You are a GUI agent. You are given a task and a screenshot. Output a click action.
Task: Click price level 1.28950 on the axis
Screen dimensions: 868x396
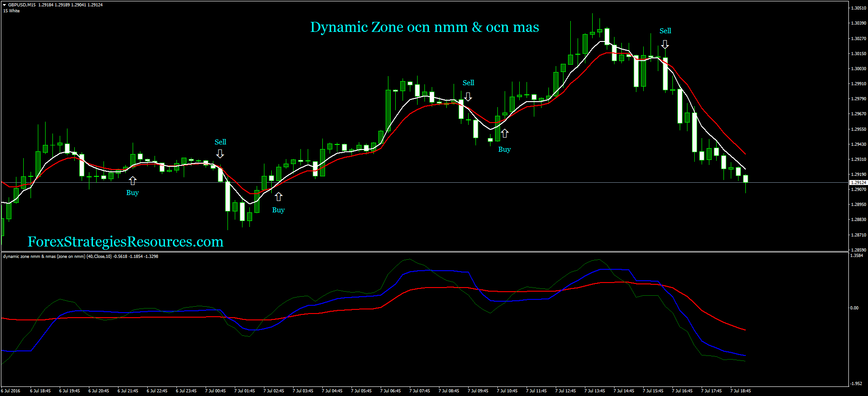coord(858,204)
